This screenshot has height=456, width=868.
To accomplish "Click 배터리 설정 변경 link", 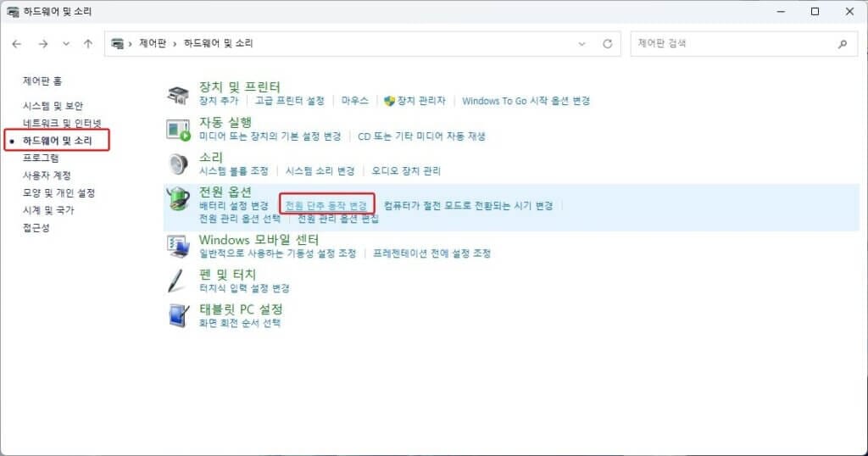I will pos(234,206).
